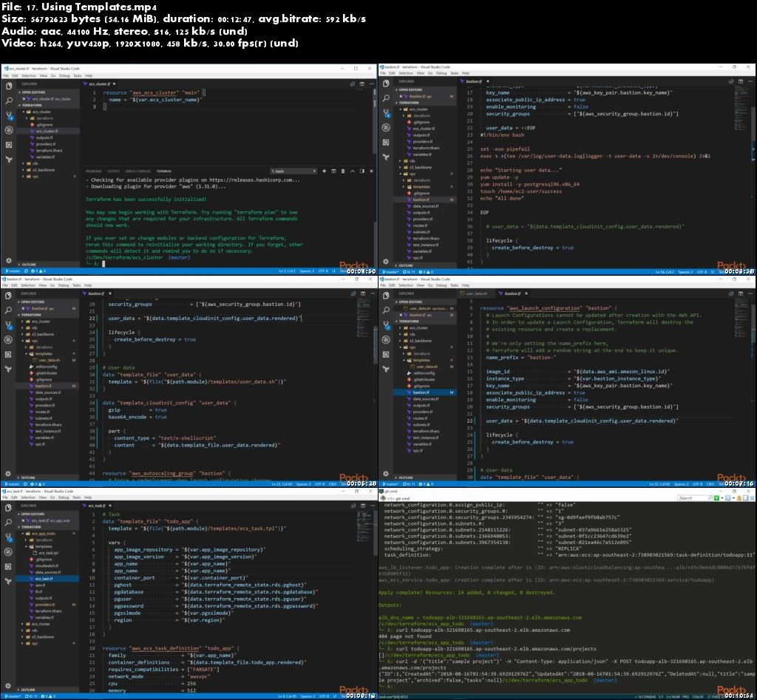Open the '1: bash' terminal selector dropdown

tap(293, 171)
